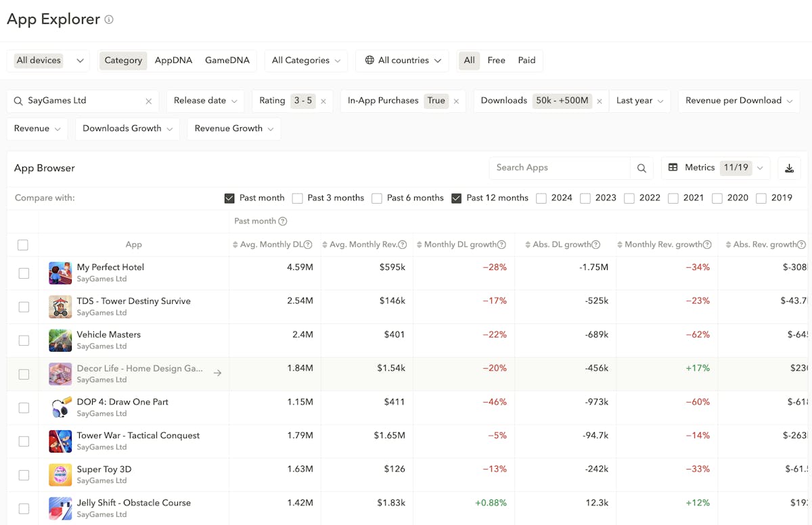This screenshot has width=812, height=525.
Task: Click the table icon next to Metrics
Action: (673, 168)
